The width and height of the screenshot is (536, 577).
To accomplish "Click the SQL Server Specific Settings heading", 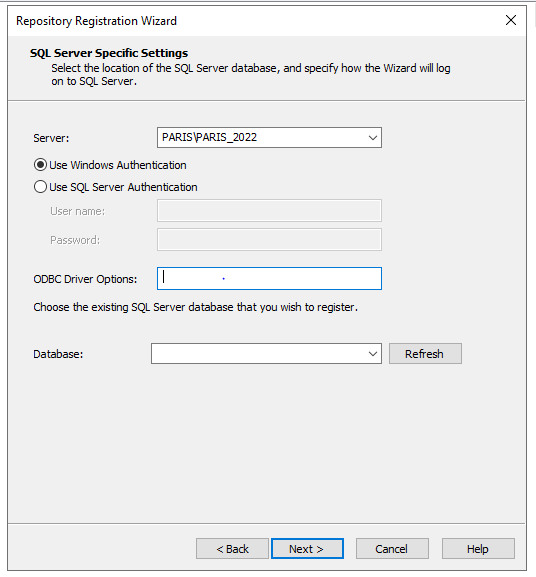I will [x=109, y=53].
